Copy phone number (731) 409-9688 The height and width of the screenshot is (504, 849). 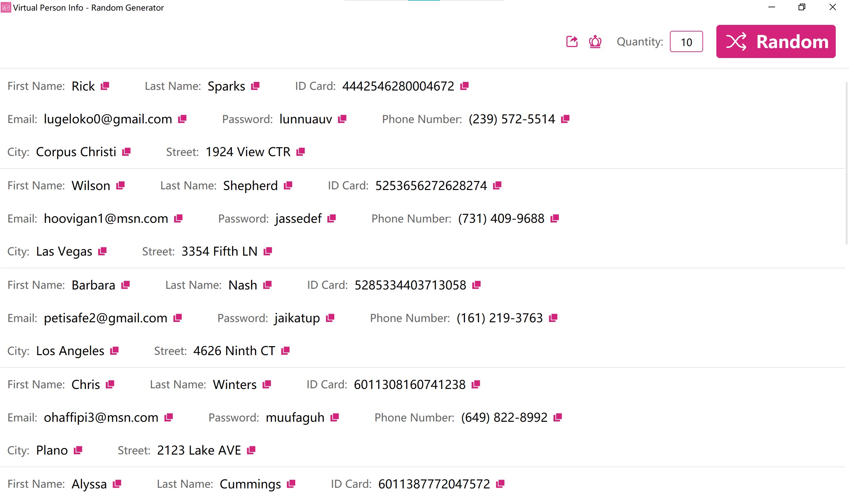click(x=555, y=219)
